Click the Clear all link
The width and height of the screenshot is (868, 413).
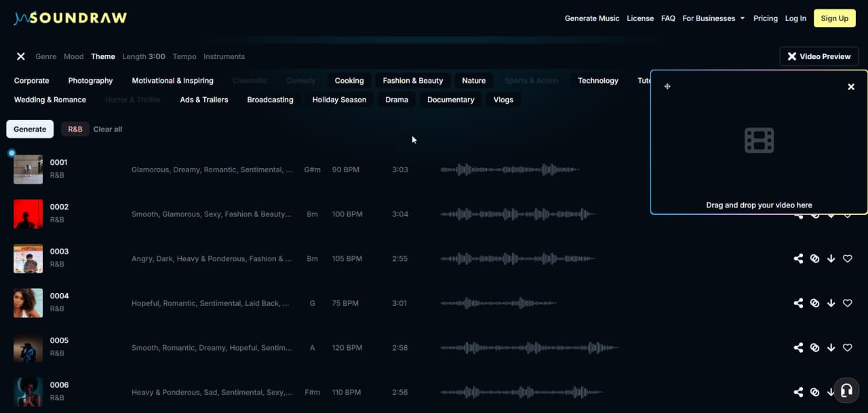click(107, 129)
